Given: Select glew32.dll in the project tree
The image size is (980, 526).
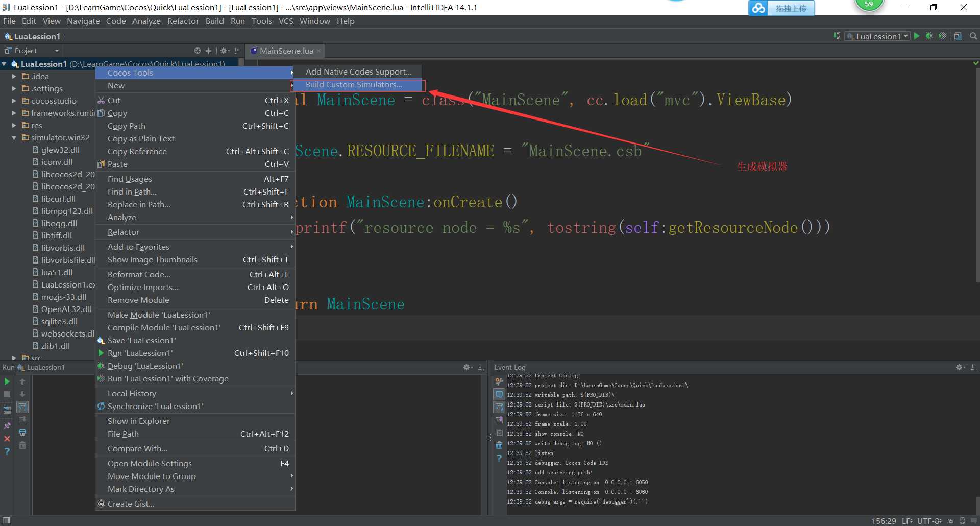Looking at the screenshot, I should 56,150.
